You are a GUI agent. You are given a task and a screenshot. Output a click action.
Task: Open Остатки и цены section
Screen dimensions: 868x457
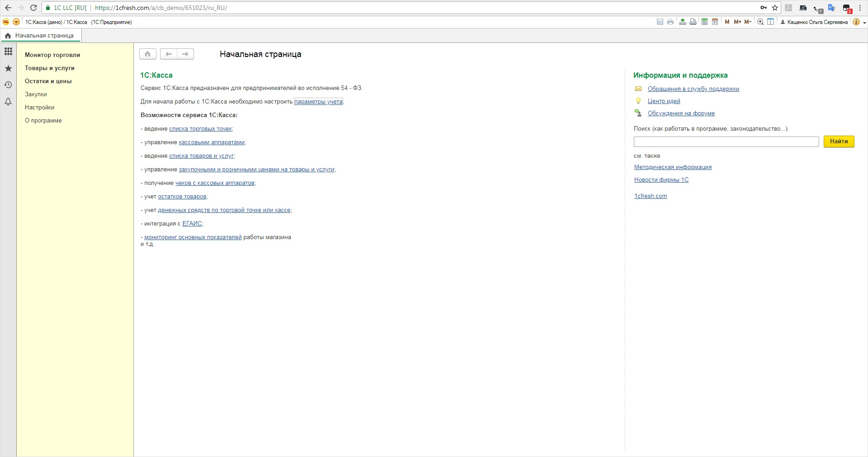[48, 81]
